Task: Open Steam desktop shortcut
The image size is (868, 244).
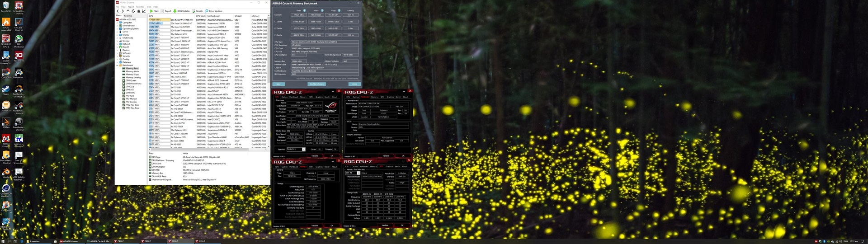Action: pos(6,89)
